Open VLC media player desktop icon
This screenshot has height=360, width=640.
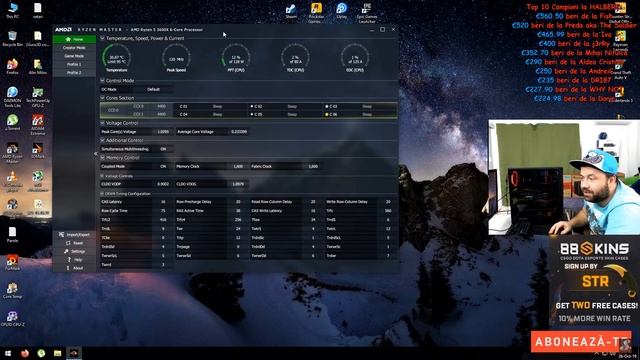tap(12, 181)
